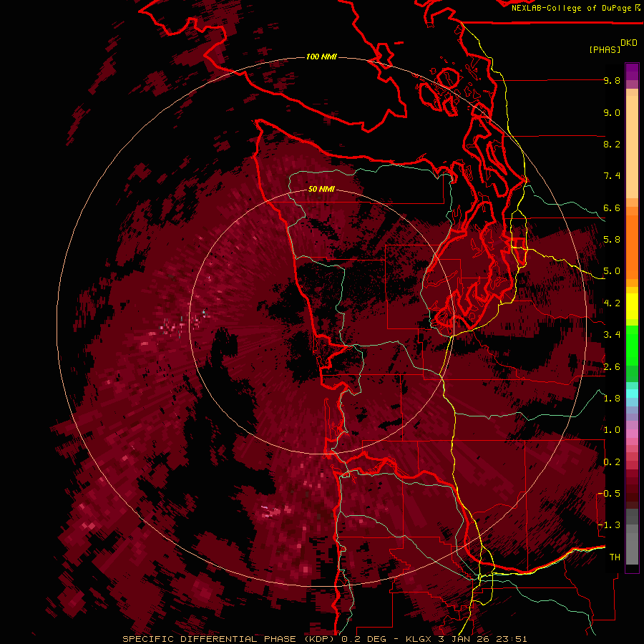The width and height of the screenshot is (644, 644).
Task: Click the TH threshold label
Action: tap(615, 557)
